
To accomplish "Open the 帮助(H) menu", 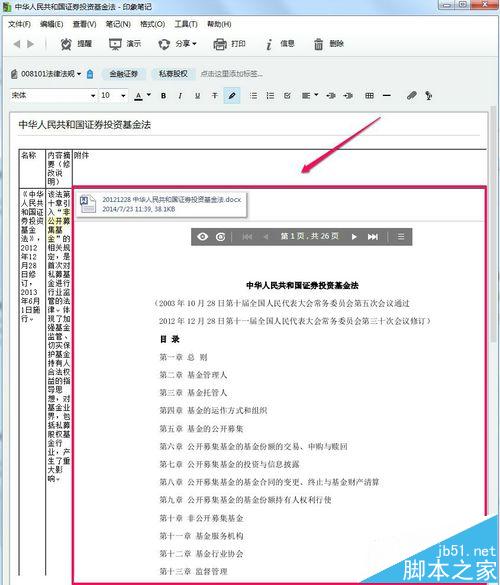I will pos(219,24).
